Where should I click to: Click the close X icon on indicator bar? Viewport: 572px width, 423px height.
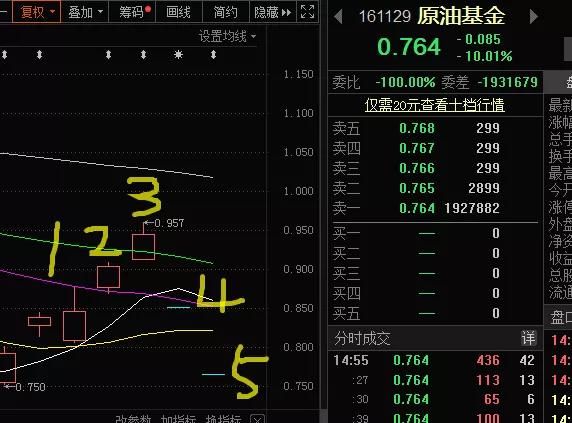258,419
